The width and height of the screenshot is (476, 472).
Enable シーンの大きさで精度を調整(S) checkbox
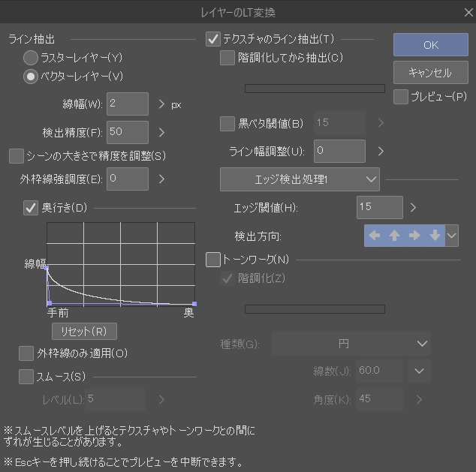coord(17,156)
